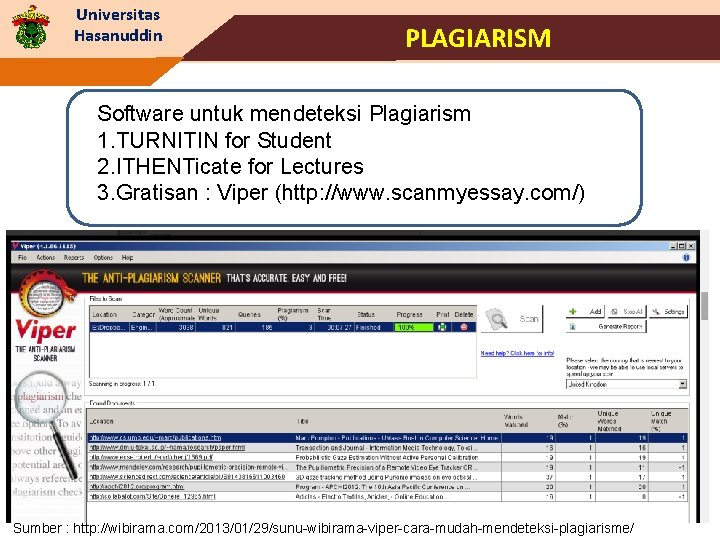
Task: Open the dmu found document link
Action: pos(167,447)
